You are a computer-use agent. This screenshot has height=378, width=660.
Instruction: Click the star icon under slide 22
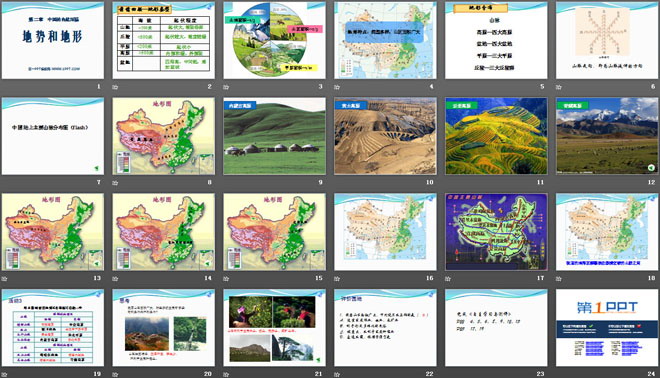tap(337, 374)
